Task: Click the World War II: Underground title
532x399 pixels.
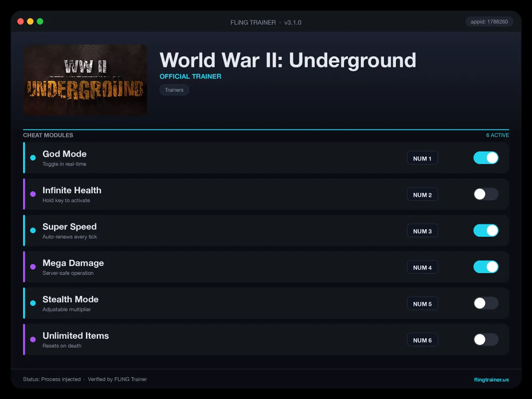Action: (x=288, y=60)
